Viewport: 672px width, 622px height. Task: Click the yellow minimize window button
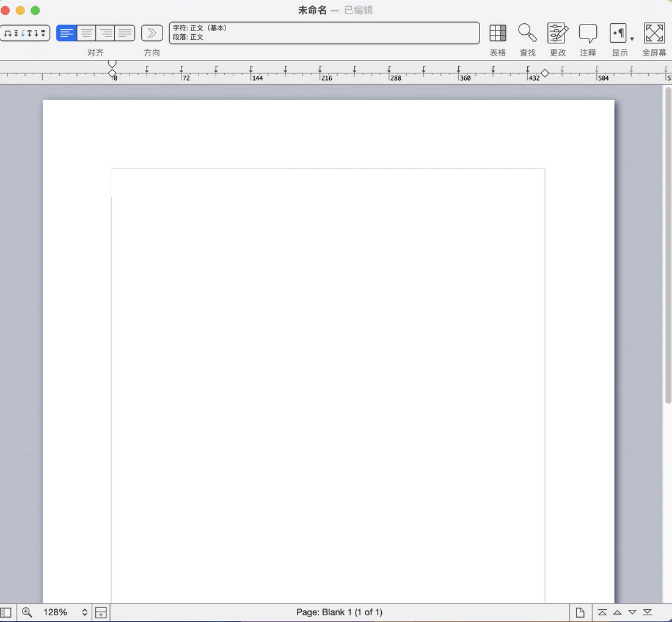[20, 10]
